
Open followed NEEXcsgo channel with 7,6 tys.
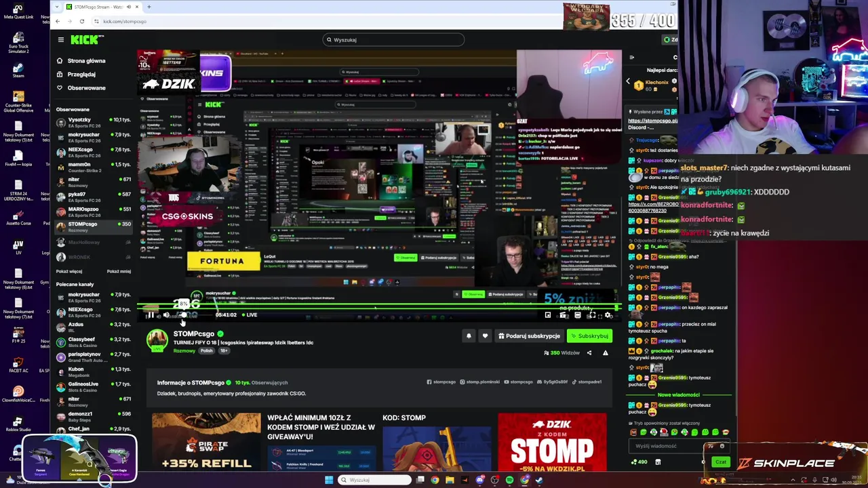tap(94, 152)
